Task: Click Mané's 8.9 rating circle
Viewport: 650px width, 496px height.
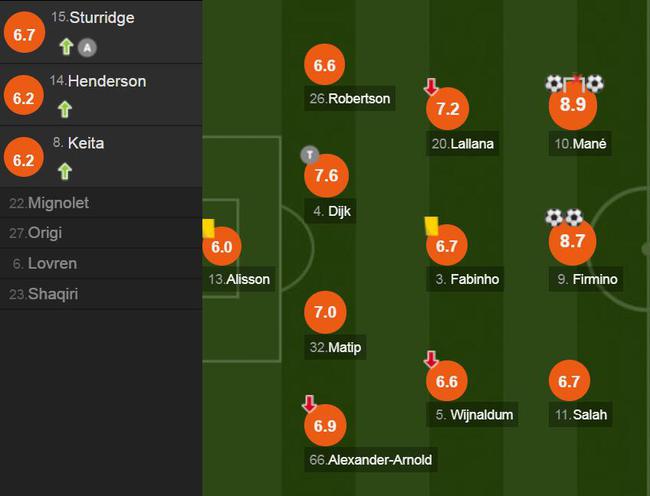Action: [x=573, y=105]
